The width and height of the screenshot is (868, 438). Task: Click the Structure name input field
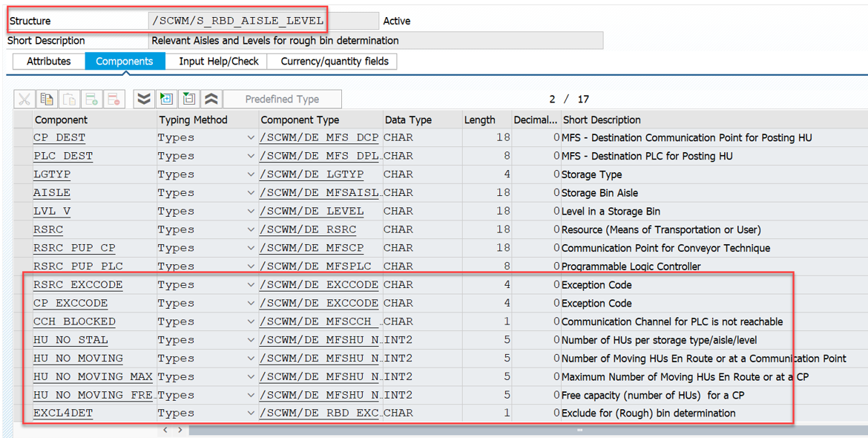pos(264,21)
